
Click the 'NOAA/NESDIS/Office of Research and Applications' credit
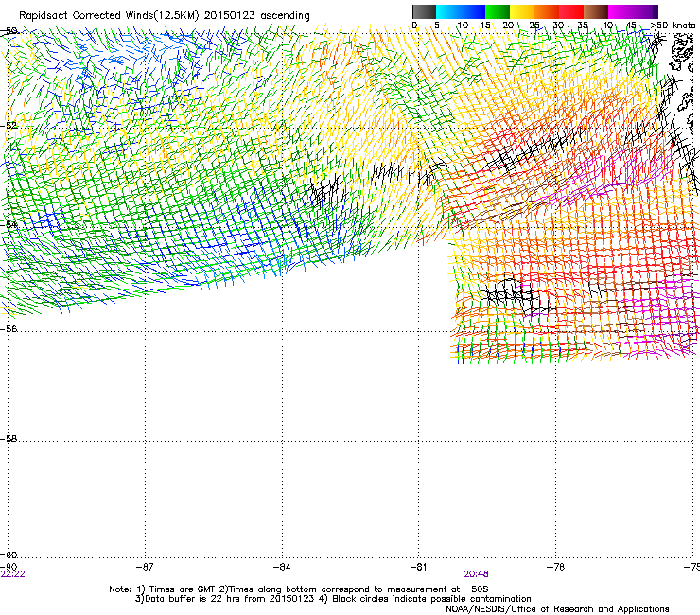click(557, 609)
